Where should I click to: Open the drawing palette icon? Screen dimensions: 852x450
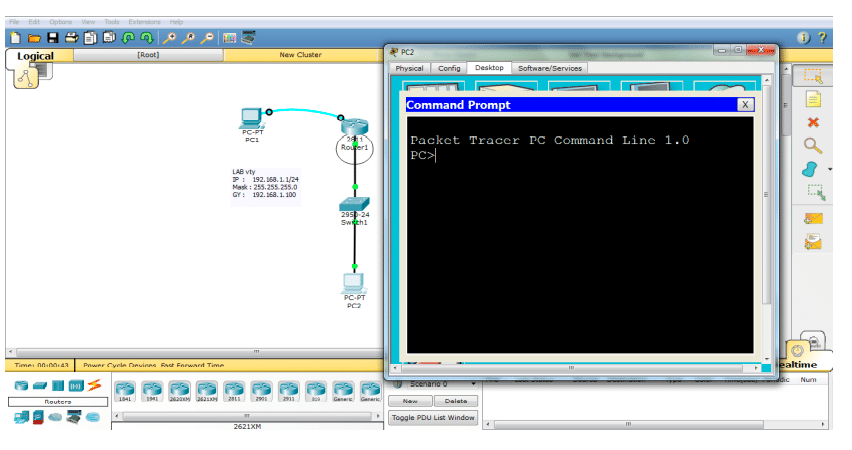(229, 38)
